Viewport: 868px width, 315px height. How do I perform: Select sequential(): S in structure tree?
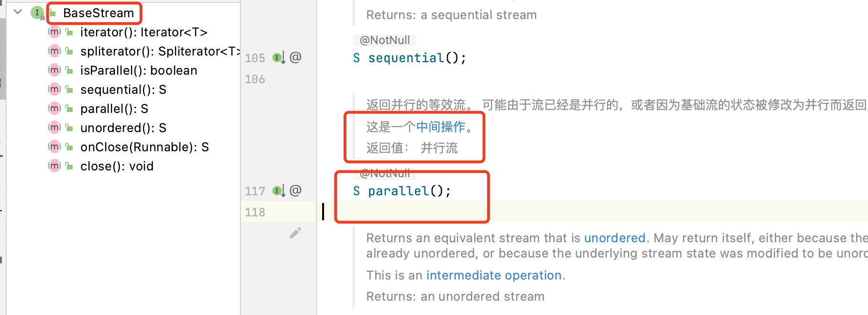click(123, 90)
